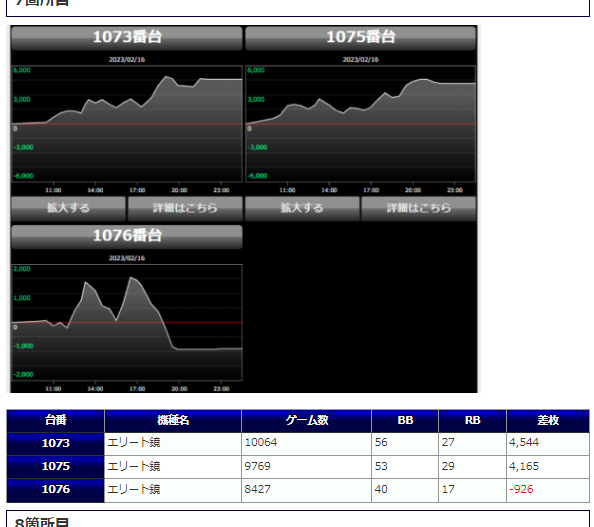
Task: Click the 1073 row number cell
Action: pos(56,444)
